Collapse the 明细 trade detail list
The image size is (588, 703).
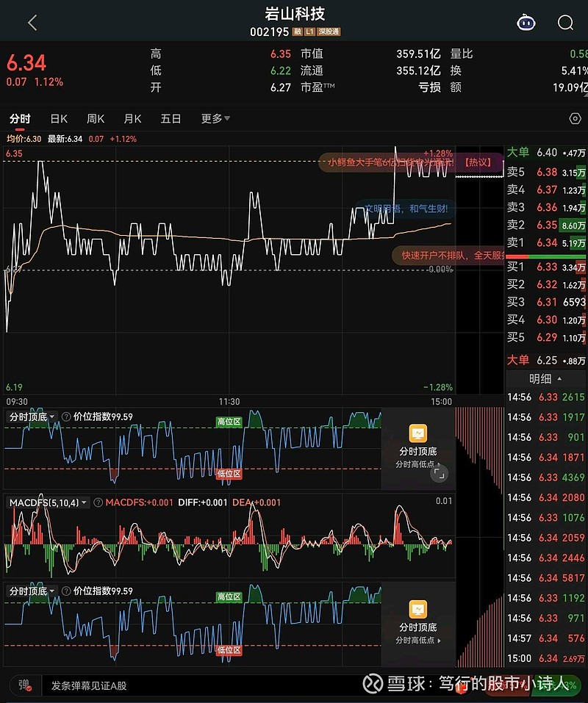coord(545,379)
